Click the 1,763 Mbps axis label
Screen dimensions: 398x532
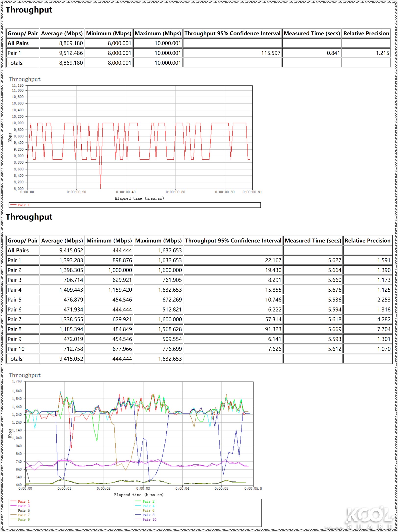tap(17, 381)
